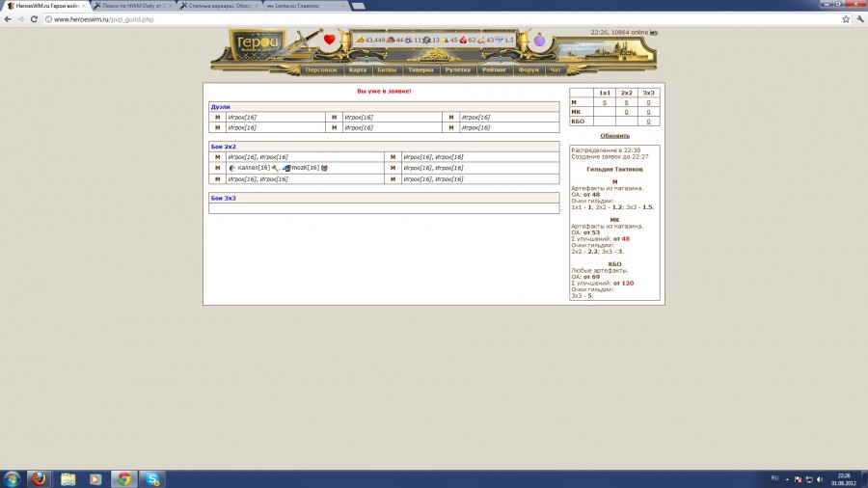This screenshot has width=868, height=488.
Task: Click the red heart health icon
Action: tap(330, 40)
